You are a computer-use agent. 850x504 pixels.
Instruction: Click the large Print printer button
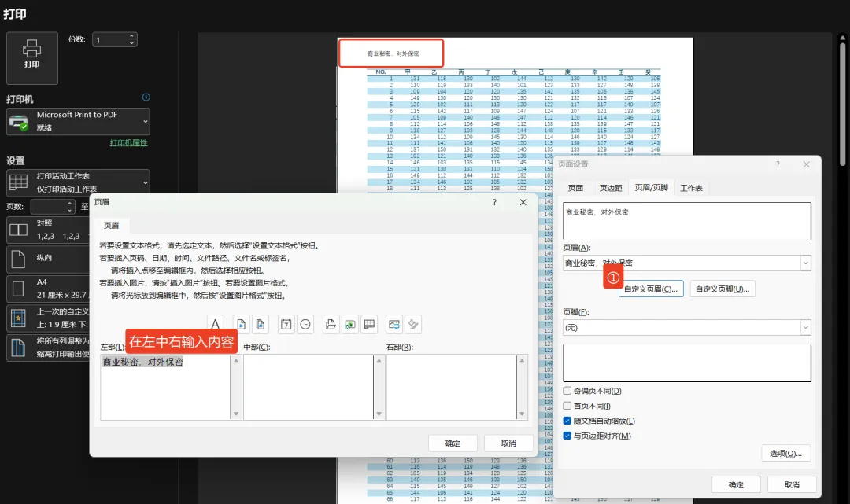pyautogui.click(x=32, y=58)
